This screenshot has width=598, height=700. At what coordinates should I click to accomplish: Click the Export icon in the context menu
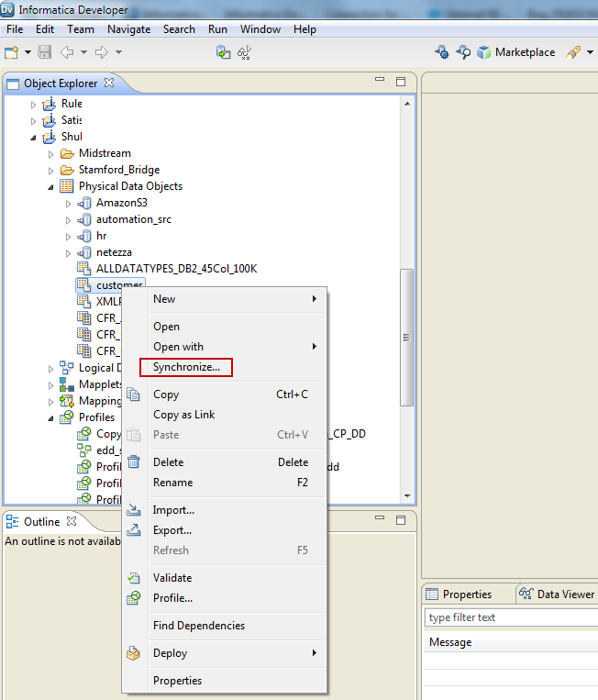(134, 530)
